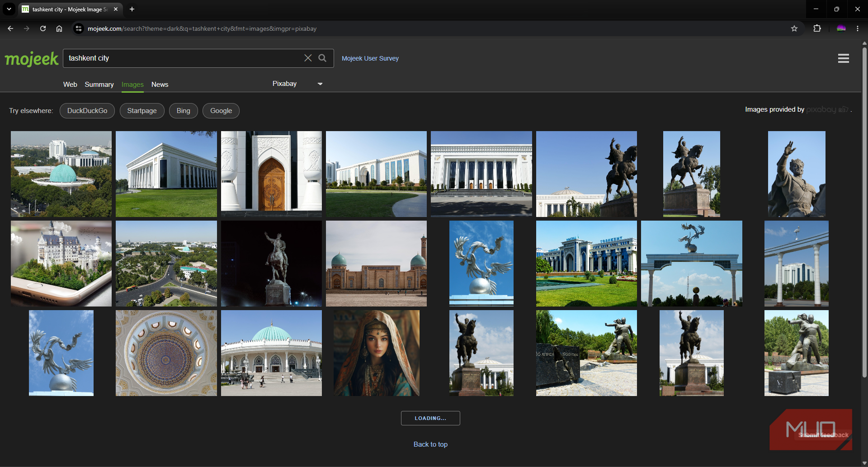Open aerial city roads image
This screenshot has width=868, height=467.
[x=166, y=264]
